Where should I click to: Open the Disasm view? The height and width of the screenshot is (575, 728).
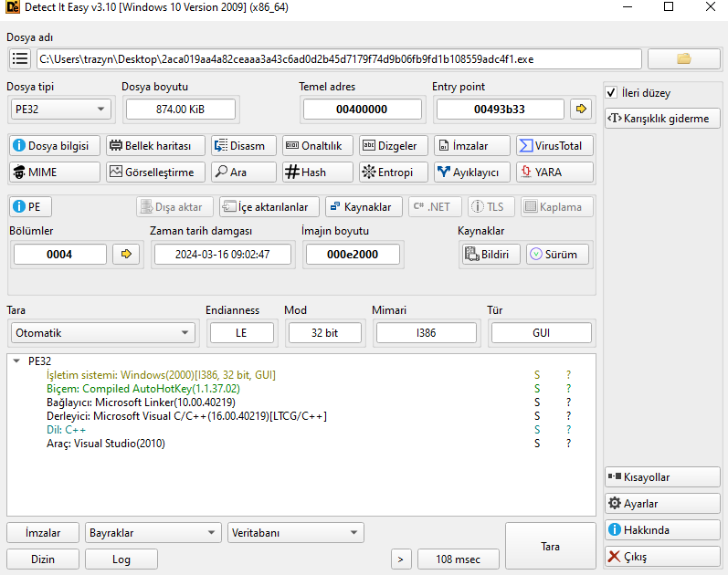pyautogui.click(x=240, y=145)
